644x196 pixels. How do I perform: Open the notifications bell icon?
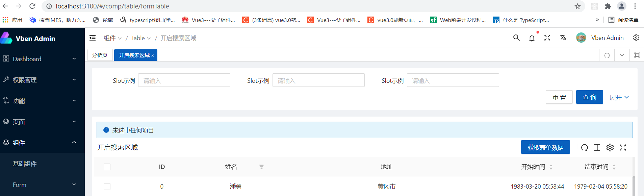pyautogui.click(x=532, y=38)
